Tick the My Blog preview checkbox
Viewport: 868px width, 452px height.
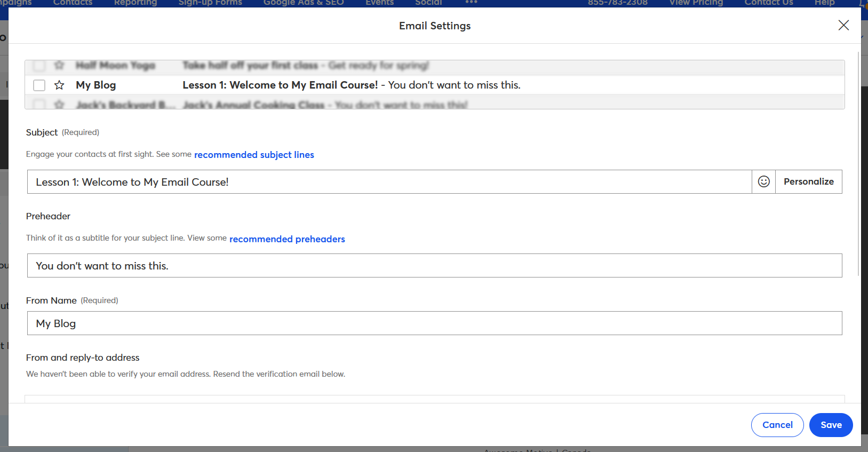[39, 85]
